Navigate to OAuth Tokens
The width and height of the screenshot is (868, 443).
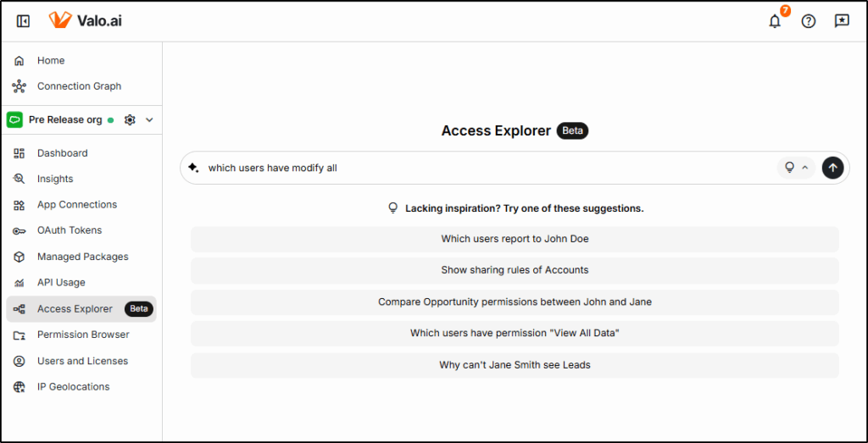[x=69, y=230]
